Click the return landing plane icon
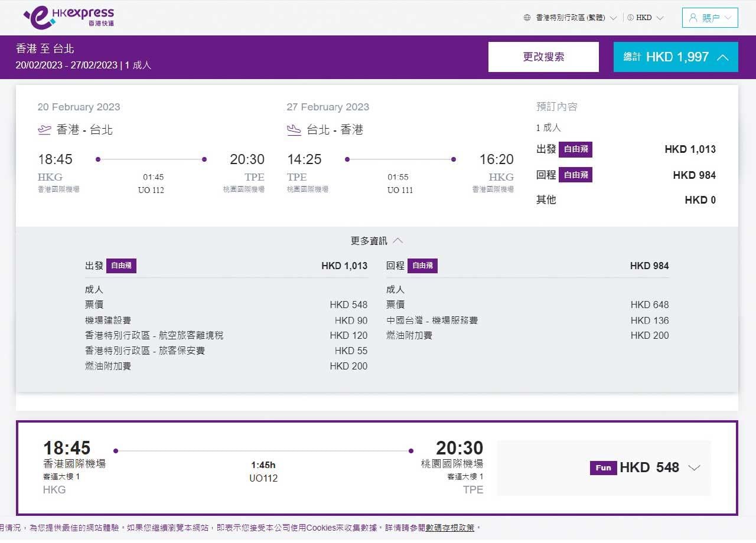Screen dimensions: 756x543 (x=294, y=130)
